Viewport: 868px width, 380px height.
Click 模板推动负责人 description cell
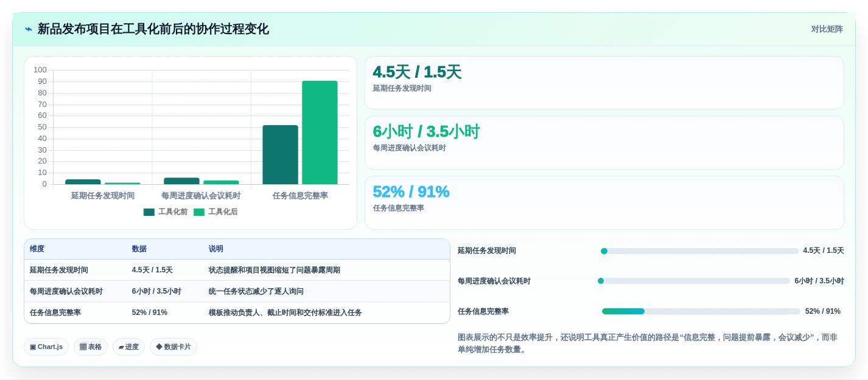click(x=285, y=313)
